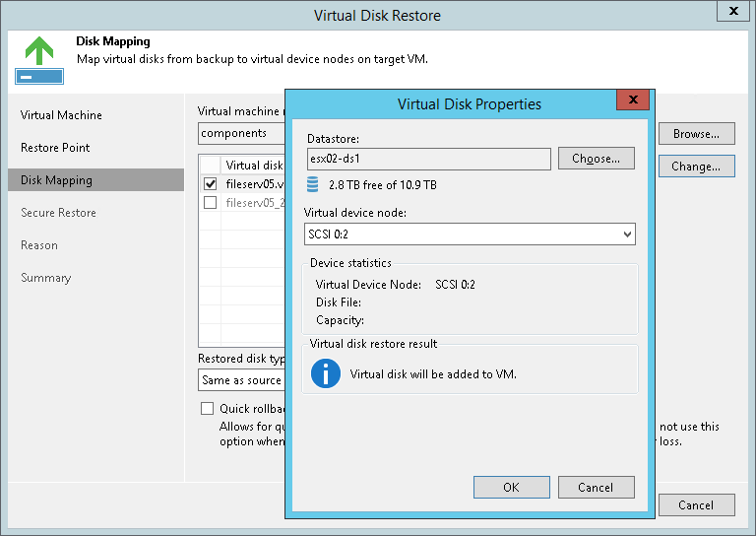
Task: Uncheck the fileserv05 virtual disk checkbox
Action: [210, 184]
